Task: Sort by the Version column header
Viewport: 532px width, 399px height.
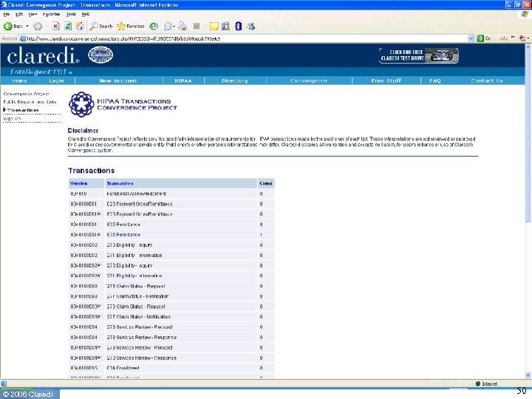Action: pyautogui.click(x=79, y=183)
